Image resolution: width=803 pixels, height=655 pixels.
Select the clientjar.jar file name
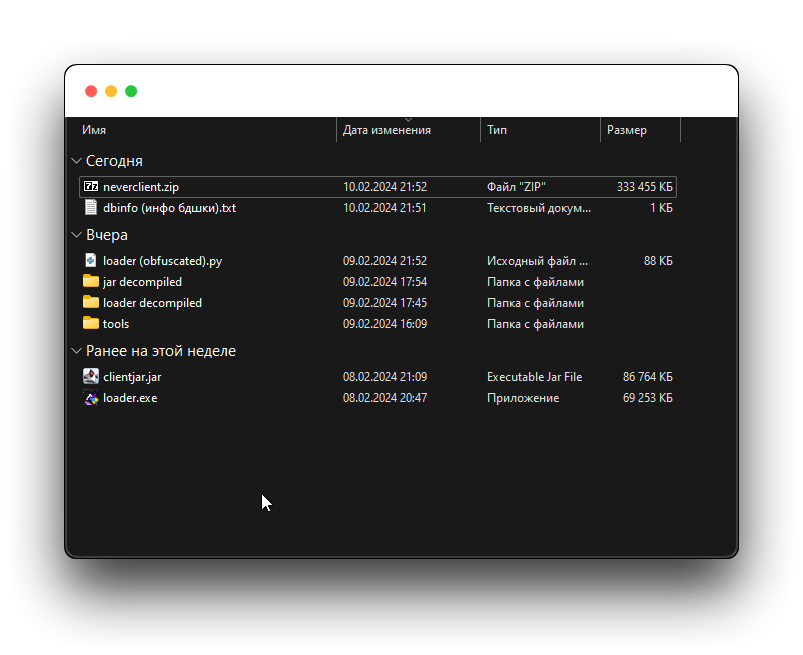132,377
